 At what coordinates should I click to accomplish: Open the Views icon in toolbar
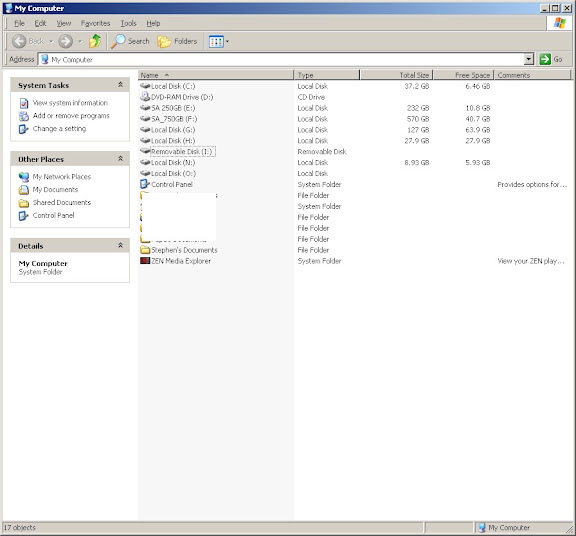[x=216, y=42]
